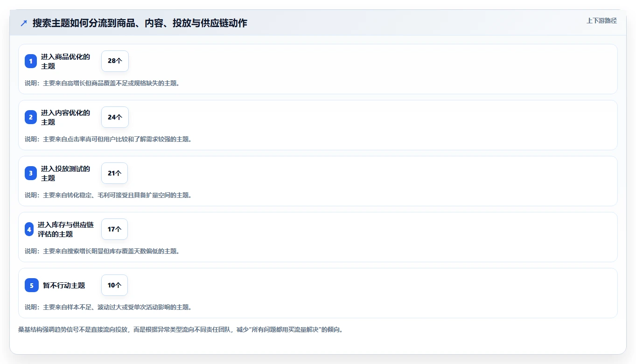Click the description about 转化稳定、毛利可接受
Viewport: 636px width, 364px height.
coord(108,195)
